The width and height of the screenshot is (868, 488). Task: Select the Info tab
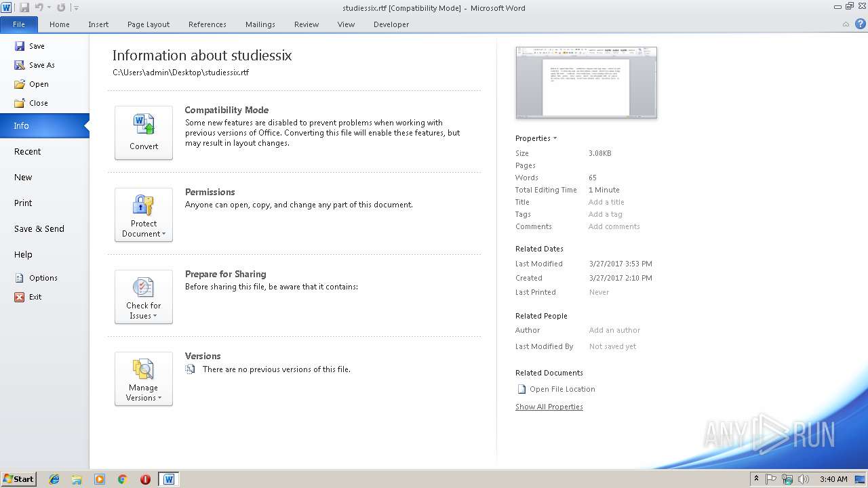coord(44,125)
